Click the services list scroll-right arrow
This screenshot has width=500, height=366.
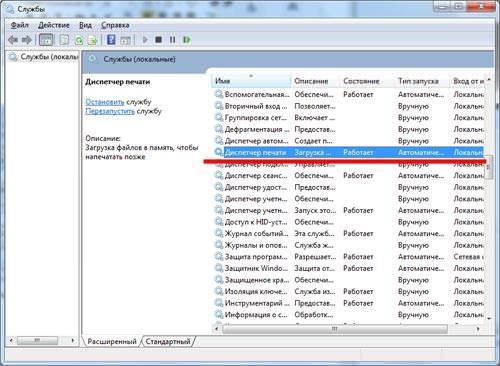pyautogui.click(x=478, y=329)
